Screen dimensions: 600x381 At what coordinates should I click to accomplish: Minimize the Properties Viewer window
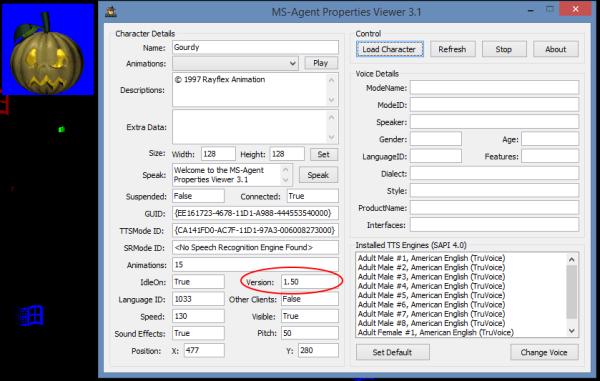click(x=530, y=10)
